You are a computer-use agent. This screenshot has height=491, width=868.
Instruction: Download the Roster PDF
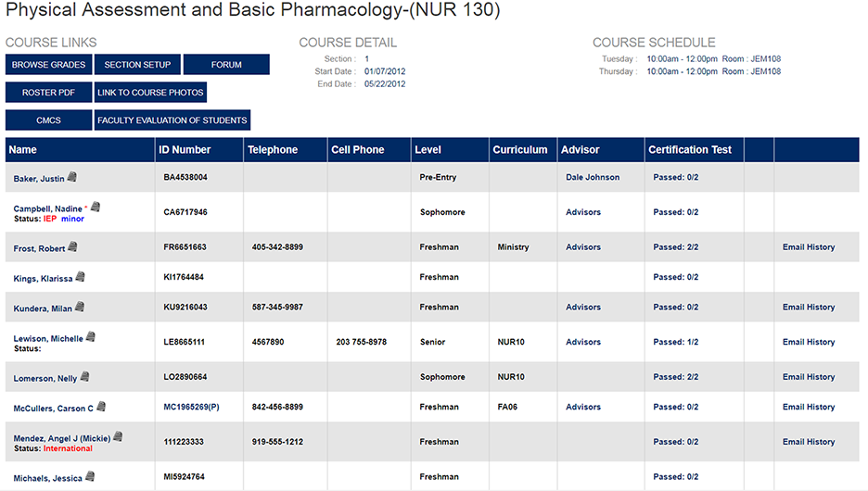coord(48,93)
